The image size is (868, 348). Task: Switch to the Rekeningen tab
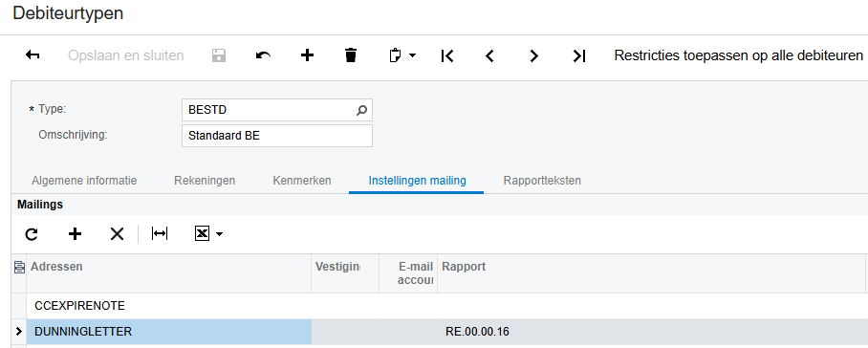pyautogui.click(x=205, y=181)
